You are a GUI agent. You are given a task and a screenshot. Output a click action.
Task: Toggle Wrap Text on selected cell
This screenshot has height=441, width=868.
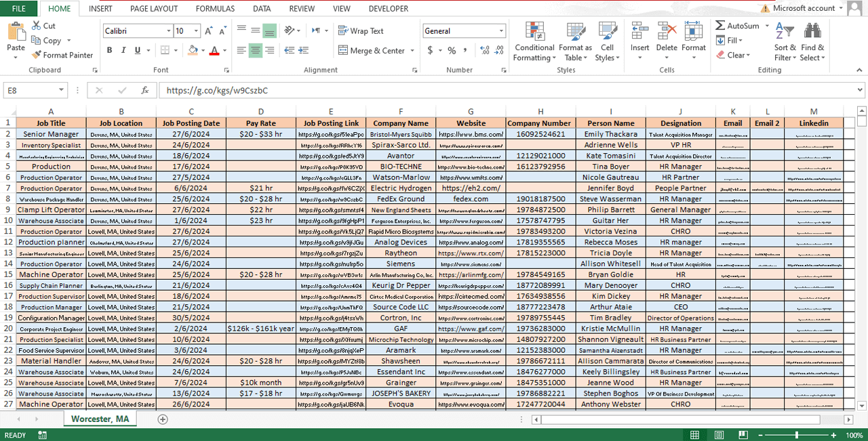(x=361, y=31)
